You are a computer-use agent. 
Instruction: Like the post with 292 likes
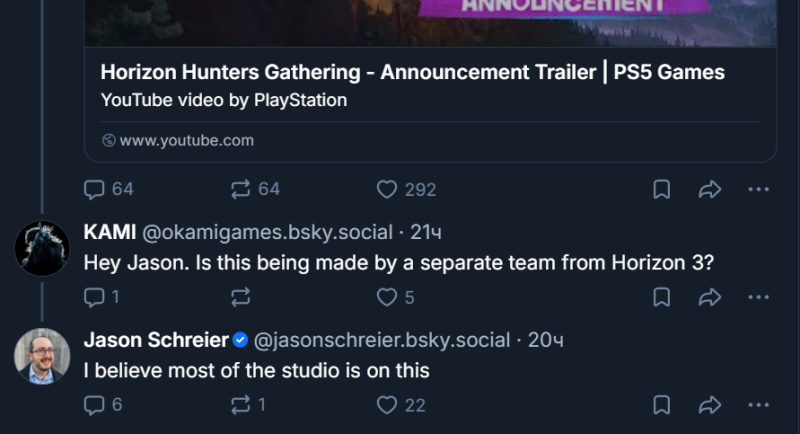(x=387, y=189)
